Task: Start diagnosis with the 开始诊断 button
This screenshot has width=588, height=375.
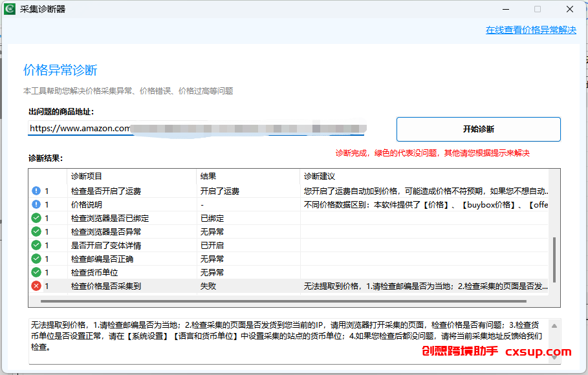Action: pyautogui.click(x=479, y=129)
